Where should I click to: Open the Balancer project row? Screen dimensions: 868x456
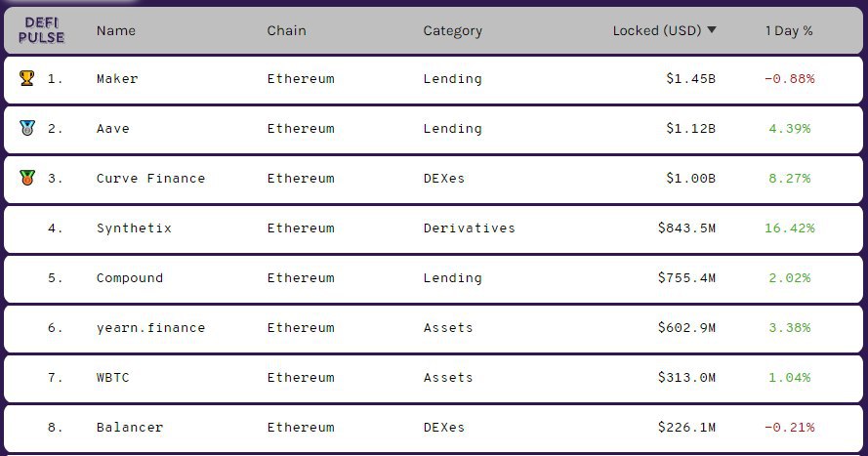click(434, 428)
